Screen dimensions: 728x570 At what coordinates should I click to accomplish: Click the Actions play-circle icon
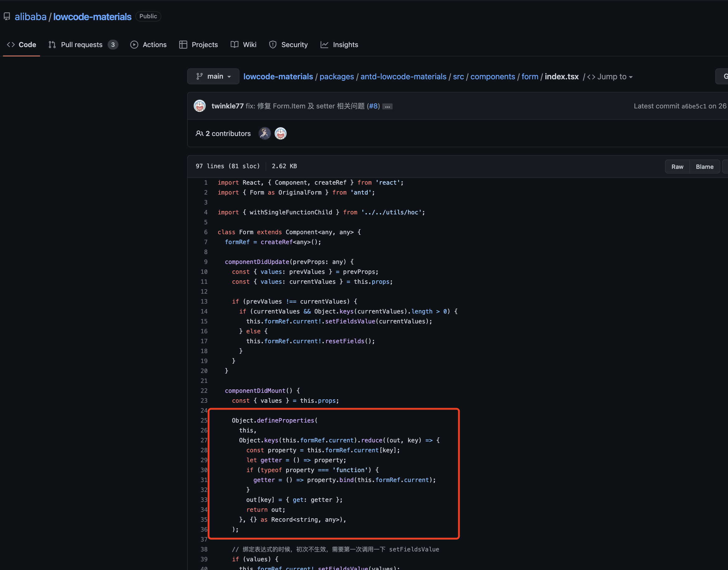tap(134, 44)
